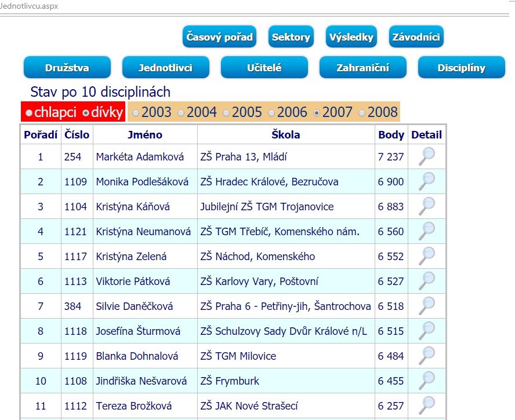Open detail magnifier for Tereza Brožková
Screen dimensions: 515x420
tap(427, 406)
